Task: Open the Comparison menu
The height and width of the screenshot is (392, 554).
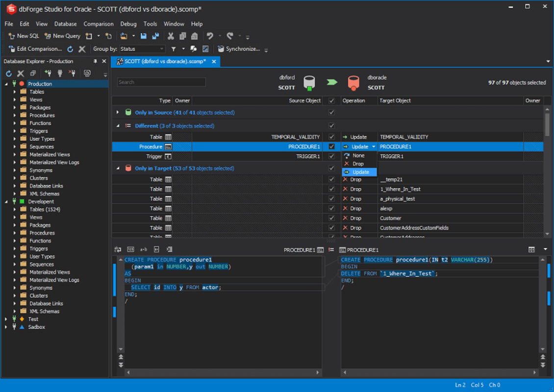Action: (99, 24)
